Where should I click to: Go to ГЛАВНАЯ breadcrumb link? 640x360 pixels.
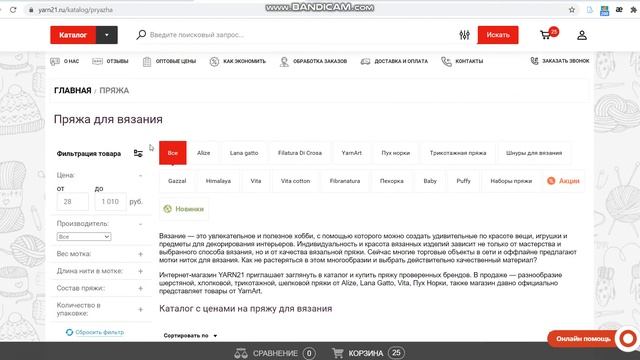pyautogui.click(x=73, y=91)
